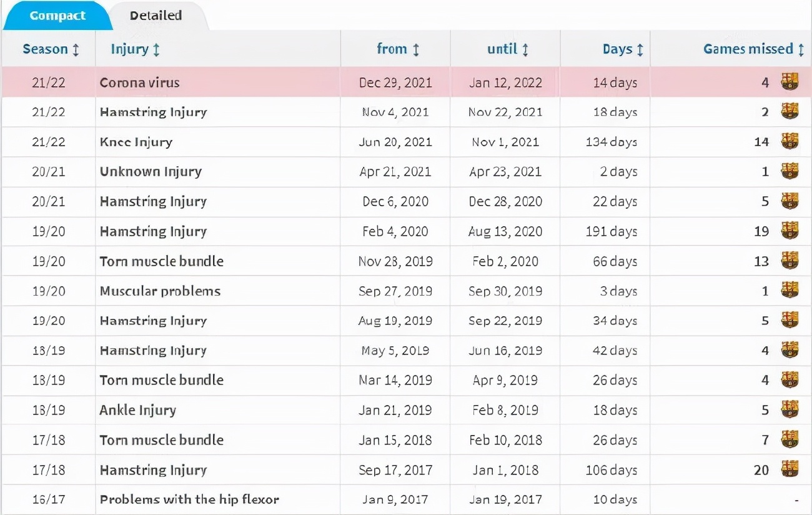Click club crest for Feb 4, 2020 hamstring injury

click(x=790, y=231)
